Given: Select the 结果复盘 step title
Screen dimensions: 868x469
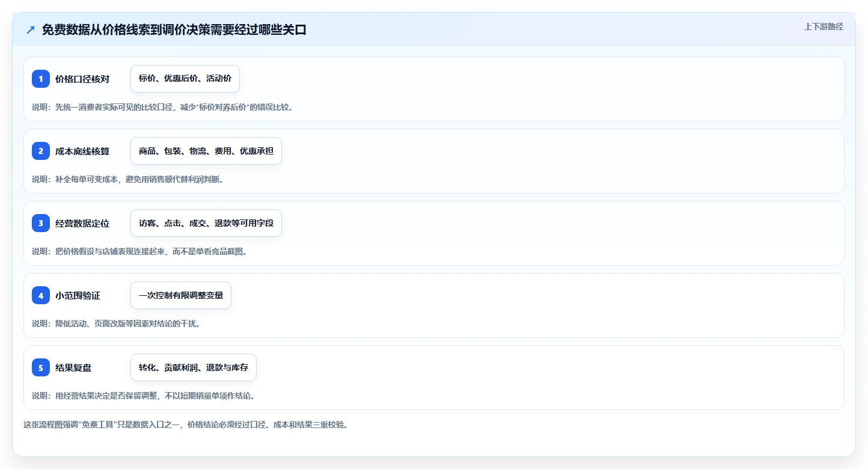Looking at the screenshot, I should point(73,367).
